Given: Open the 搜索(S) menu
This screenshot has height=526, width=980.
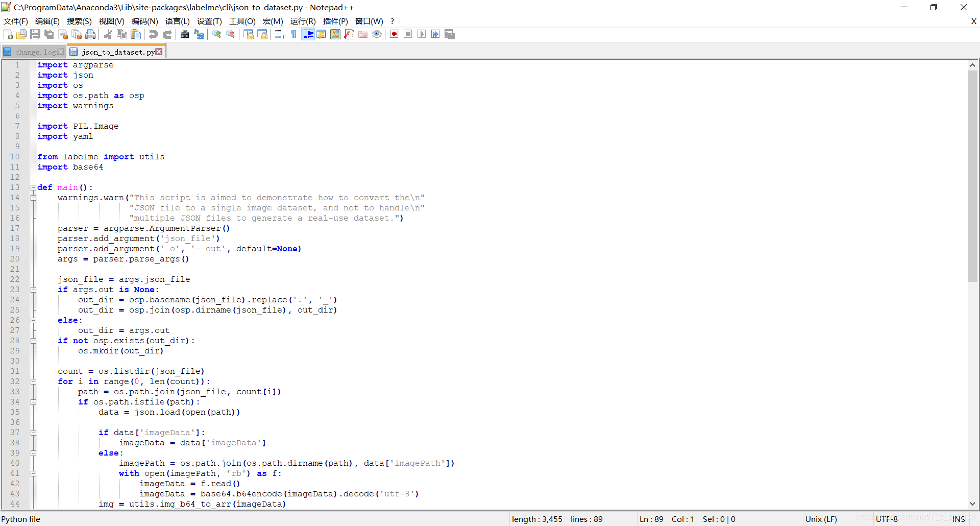Looking at the screenshot, I should tap(79, 21).
